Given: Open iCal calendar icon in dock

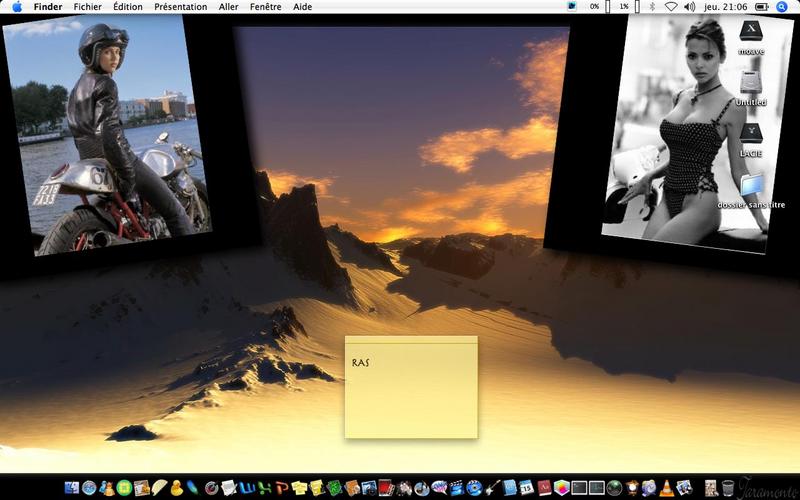Looking at the screenshot, I should point(526,487).
